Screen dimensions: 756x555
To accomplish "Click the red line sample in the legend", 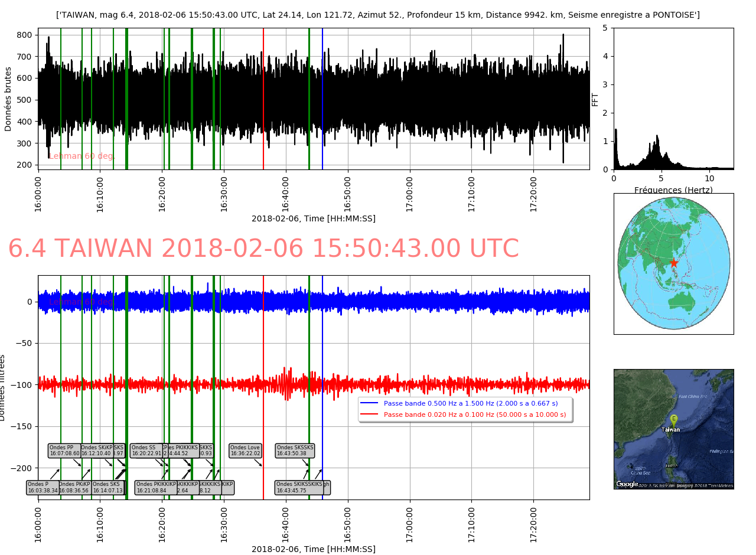I will [x=369, y=414].
